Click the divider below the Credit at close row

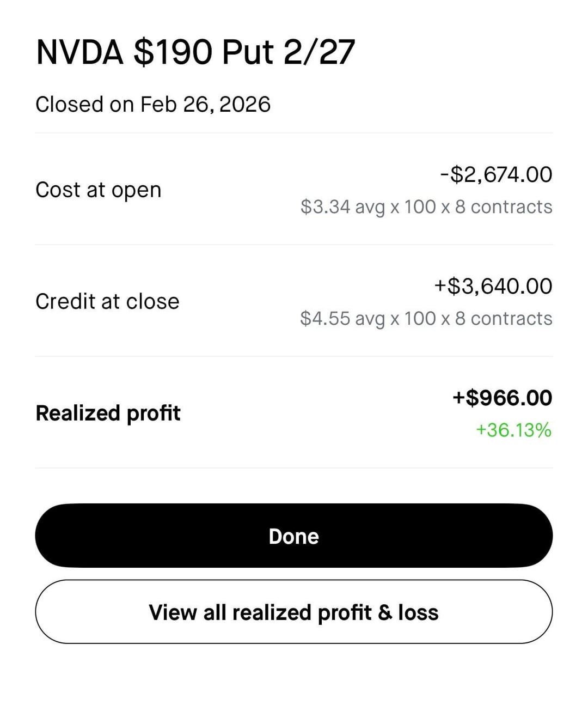click(293, 356)
